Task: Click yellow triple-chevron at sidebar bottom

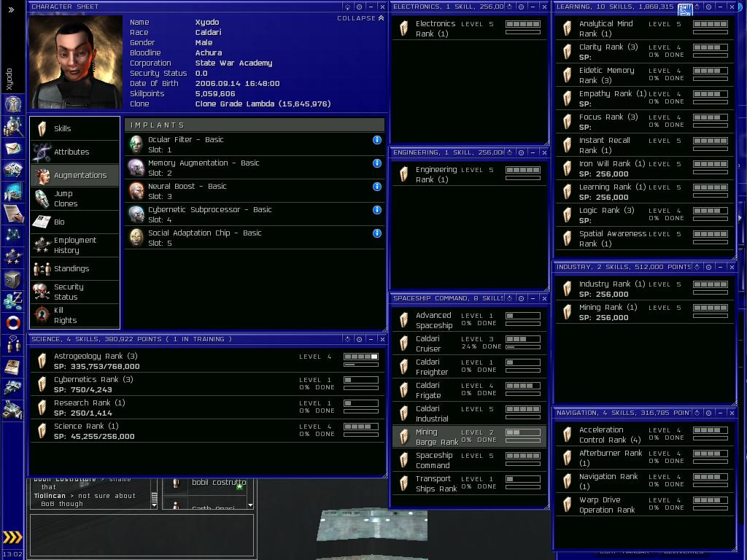Action: [12, 537]
